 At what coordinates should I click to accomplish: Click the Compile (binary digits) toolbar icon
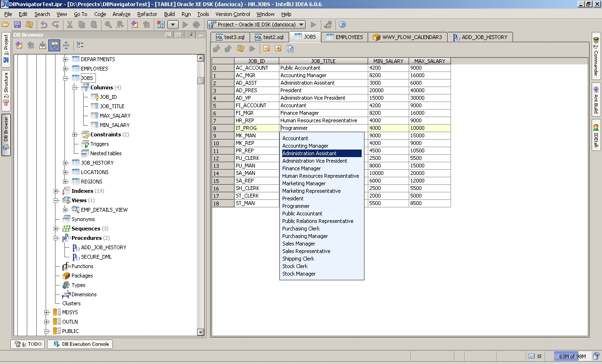tap(161, 24)
